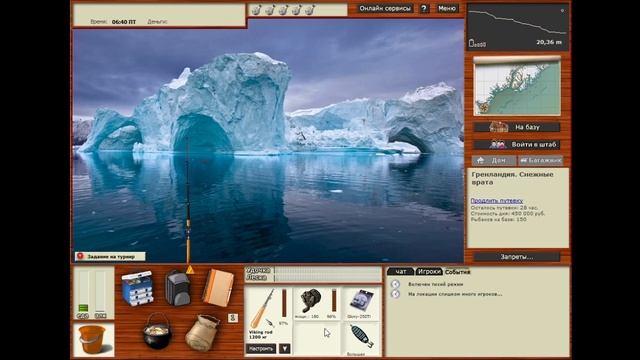640x360 pixels.
Task: Go to base with На базу
Action: tap(517, 127)
